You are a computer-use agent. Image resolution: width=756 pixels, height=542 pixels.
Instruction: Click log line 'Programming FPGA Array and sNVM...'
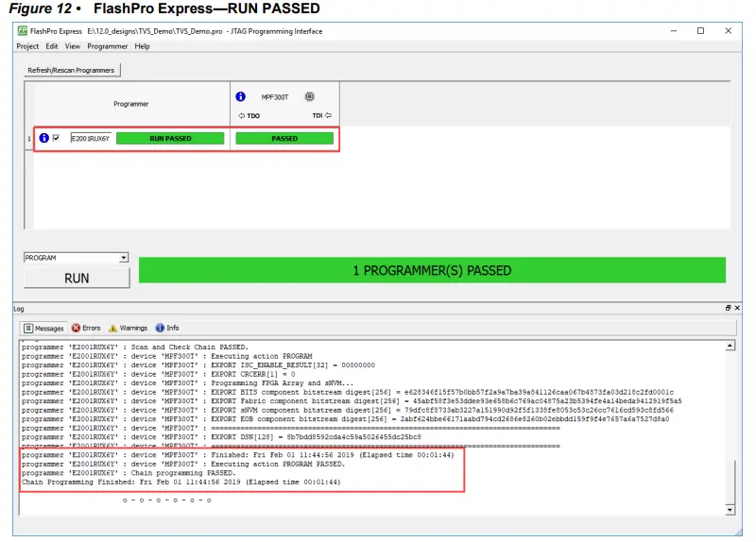click(187, 383)
